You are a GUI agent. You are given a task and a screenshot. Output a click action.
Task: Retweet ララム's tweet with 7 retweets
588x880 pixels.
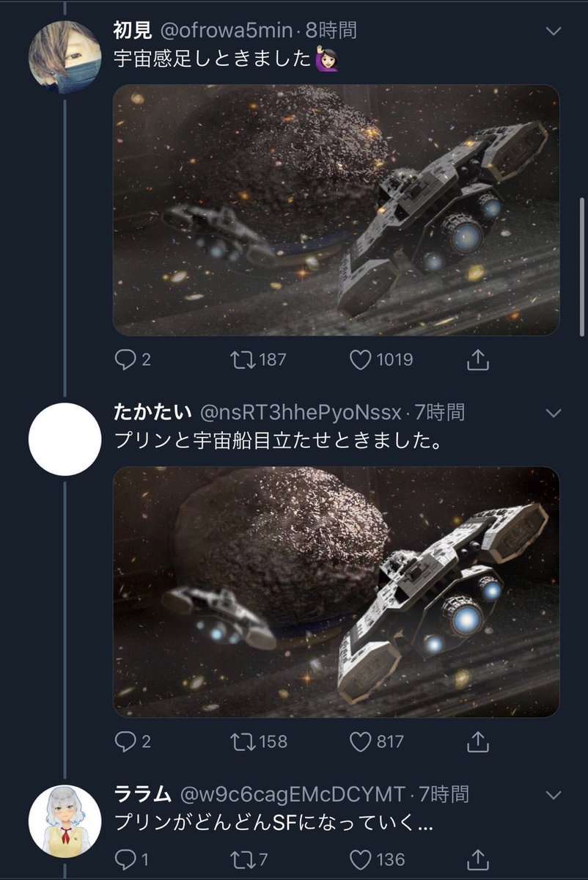pos(240,859)
